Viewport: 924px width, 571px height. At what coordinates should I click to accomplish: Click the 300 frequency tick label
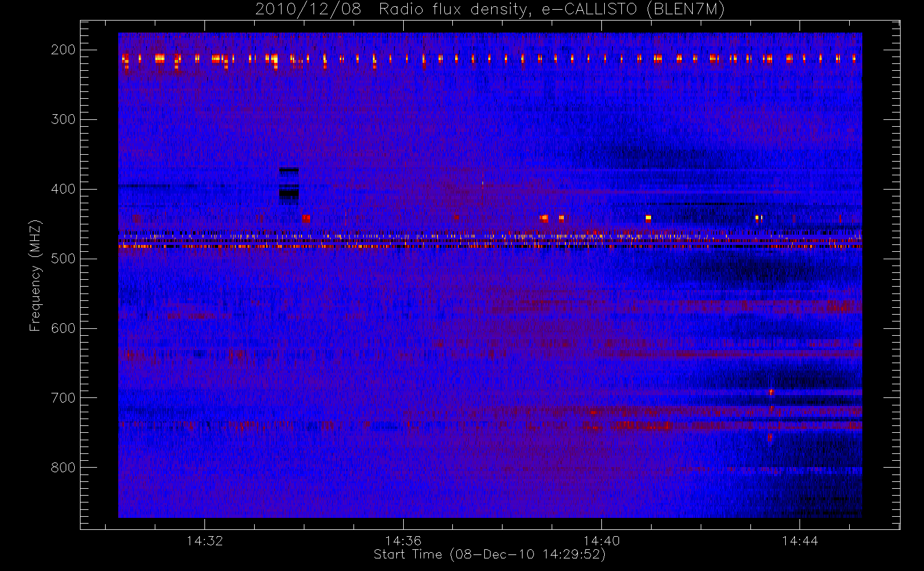[63, 119]
